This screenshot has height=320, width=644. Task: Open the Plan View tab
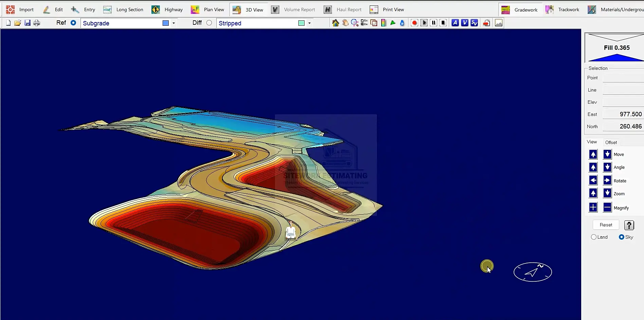click(208, 9)
